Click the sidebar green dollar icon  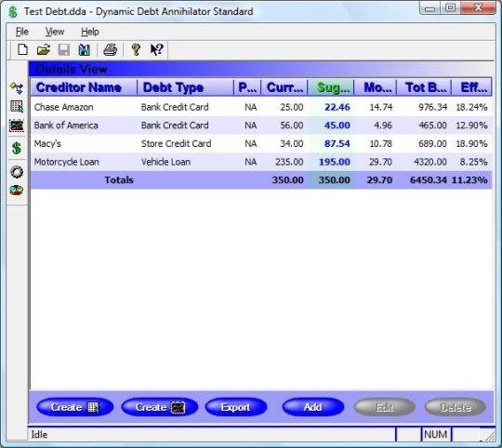click(x=17, y=148)
